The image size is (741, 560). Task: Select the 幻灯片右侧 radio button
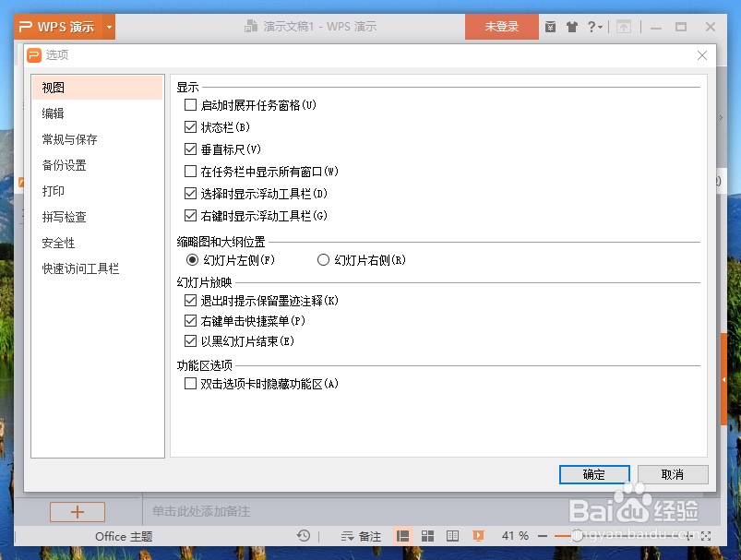[x=324, y=259]
